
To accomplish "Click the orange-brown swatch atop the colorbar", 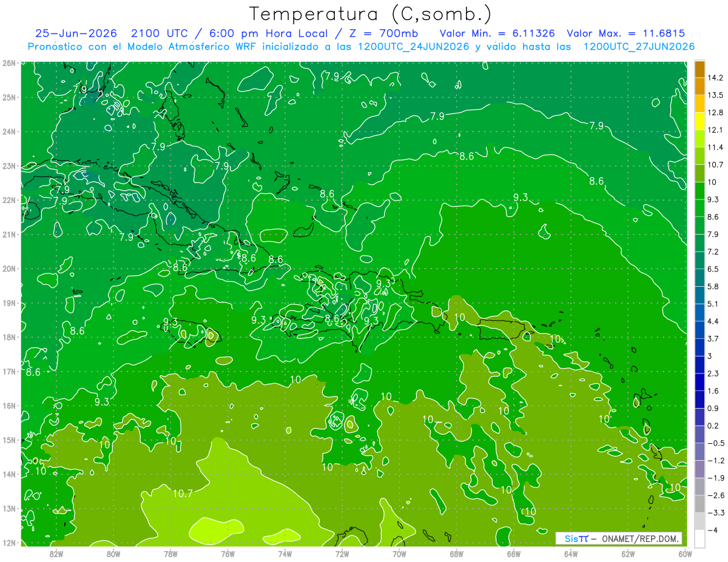I will [x=699, y=70].
